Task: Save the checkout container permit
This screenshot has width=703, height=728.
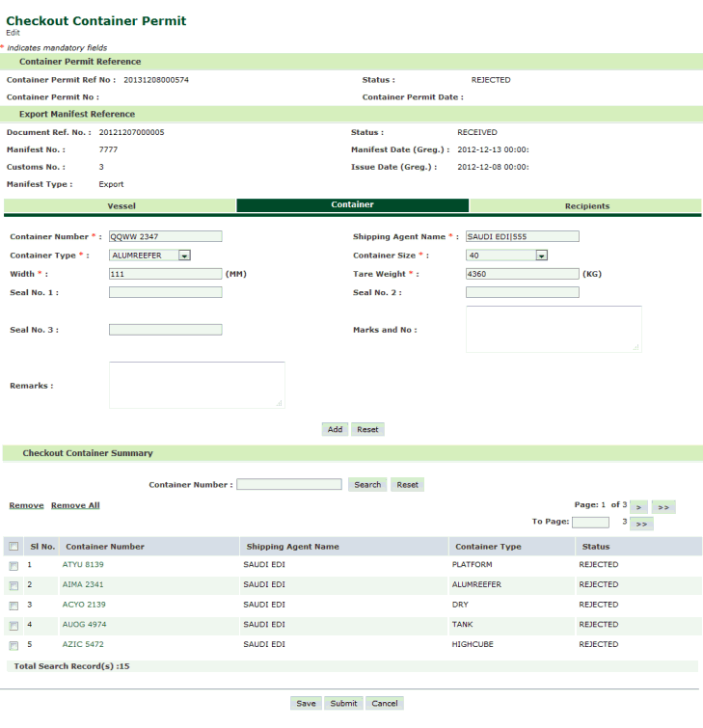Action: point(306,703)
